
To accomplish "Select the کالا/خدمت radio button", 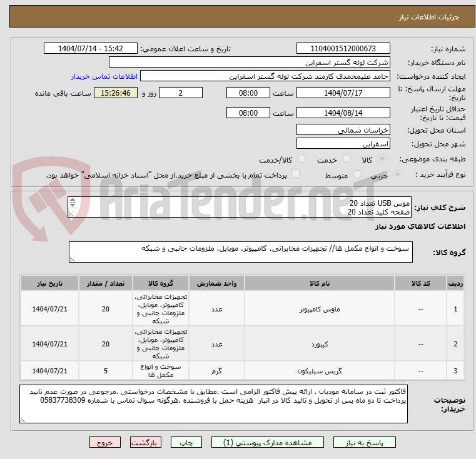I will pyautogui.click(x=301, y=159).
